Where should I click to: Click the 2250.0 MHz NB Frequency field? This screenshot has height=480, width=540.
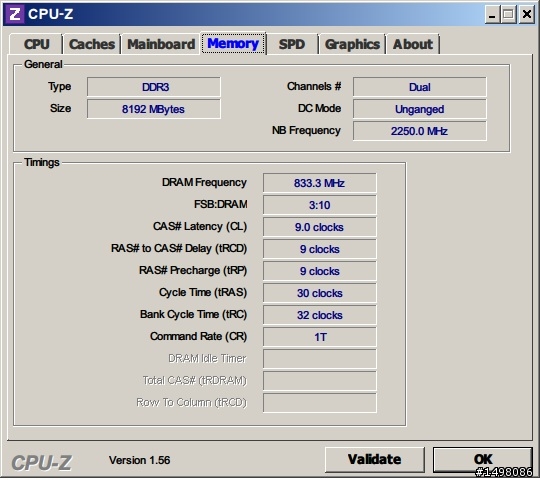click(419, 131)
